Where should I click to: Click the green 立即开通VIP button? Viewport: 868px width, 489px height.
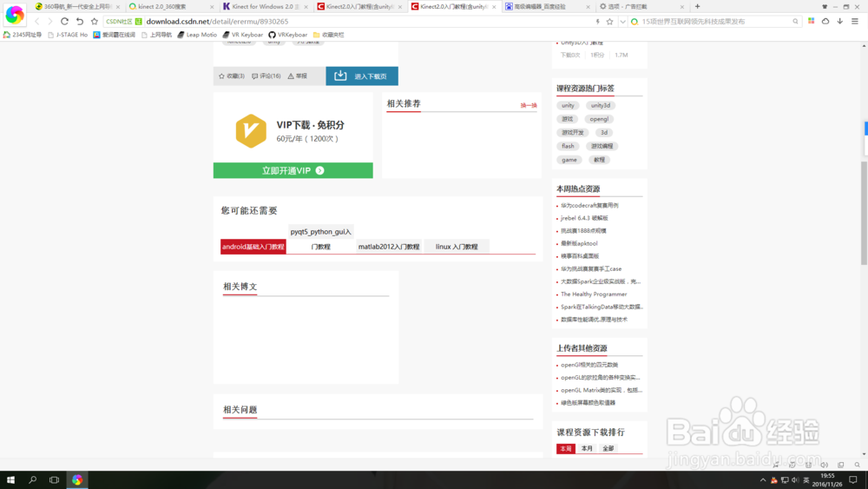click(x=293, y=170)
